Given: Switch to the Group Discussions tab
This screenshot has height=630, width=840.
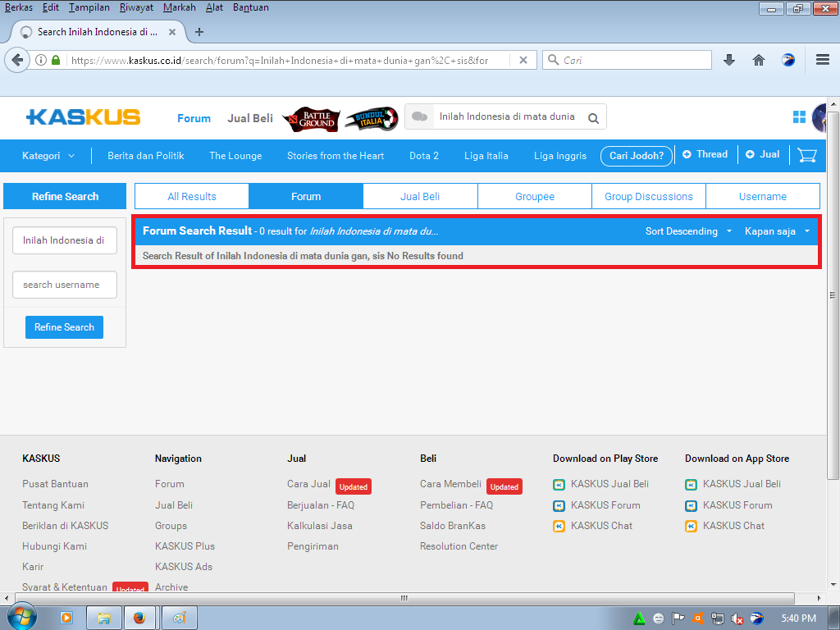Looking at the screenshot, I should [649, 197].
